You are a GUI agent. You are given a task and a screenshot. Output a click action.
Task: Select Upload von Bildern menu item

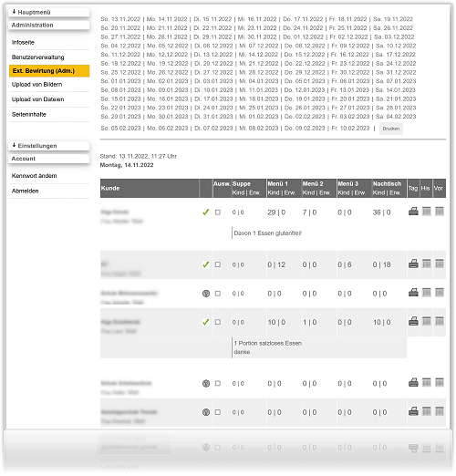click(x=36, y=84)
